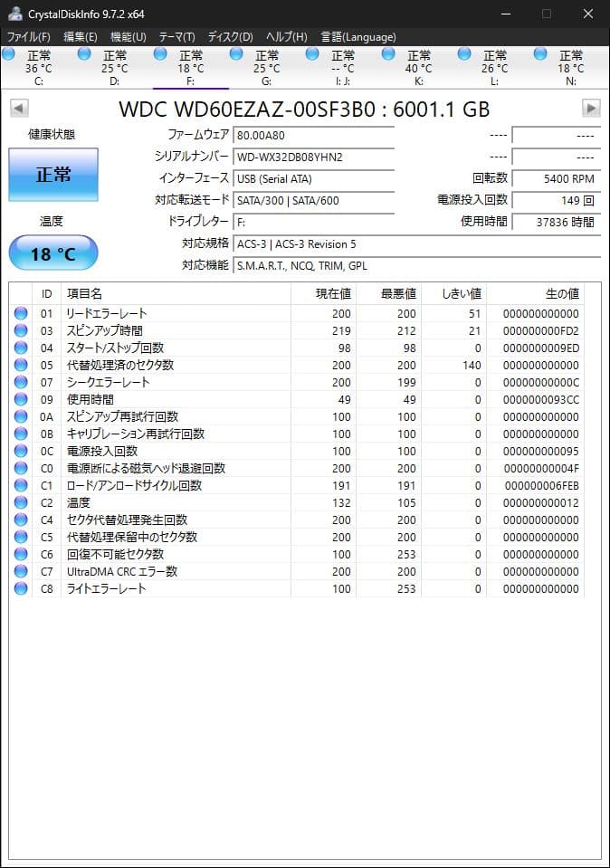Click the features field S.M.A.R.T., NCQ, TRIM, GPL

[x=417, y=266]
